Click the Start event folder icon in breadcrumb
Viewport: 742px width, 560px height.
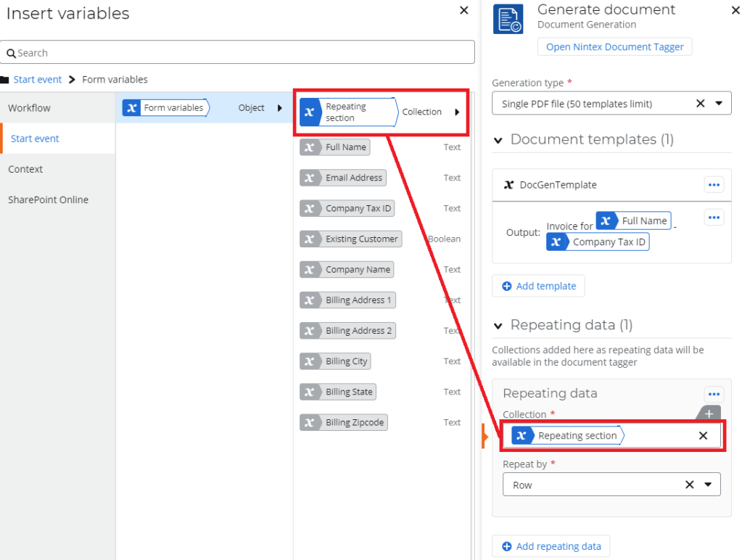(5, 80)
